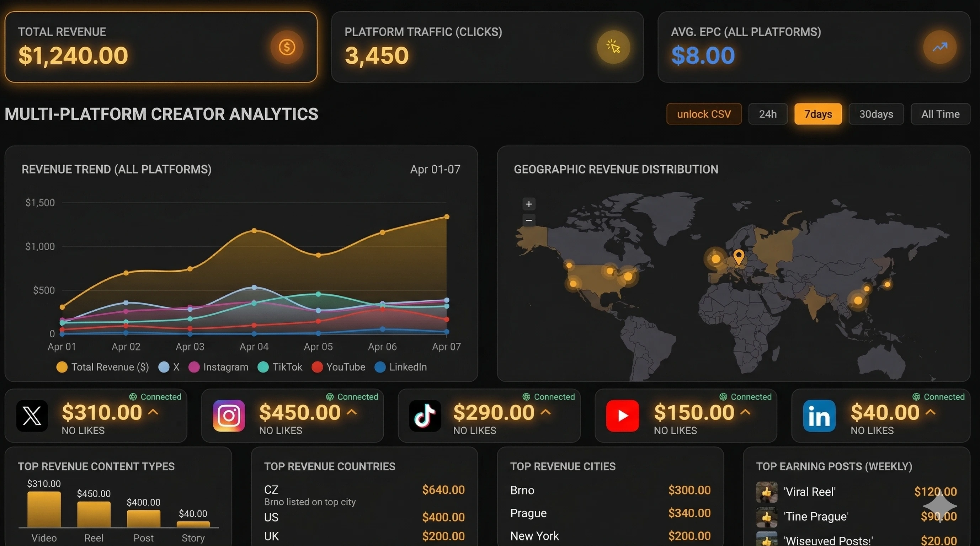This screenshot has height=546, width=980.
Task: Select the 24h time range button
Action: tap(768, 114)
